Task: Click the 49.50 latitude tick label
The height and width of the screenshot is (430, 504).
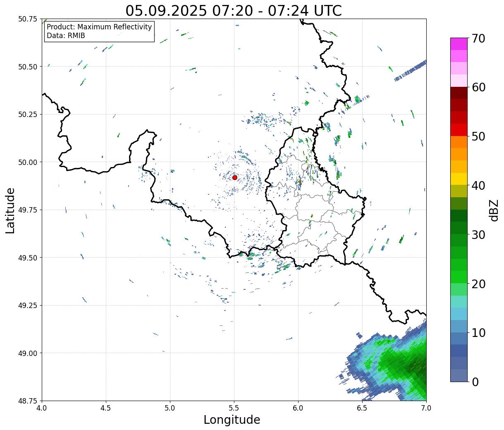Action: [x=28, y=258]
